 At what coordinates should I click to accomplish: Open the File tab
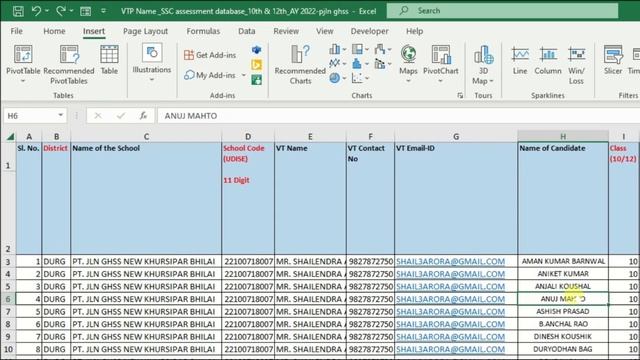pyautogui.click(x=17, y=31)
